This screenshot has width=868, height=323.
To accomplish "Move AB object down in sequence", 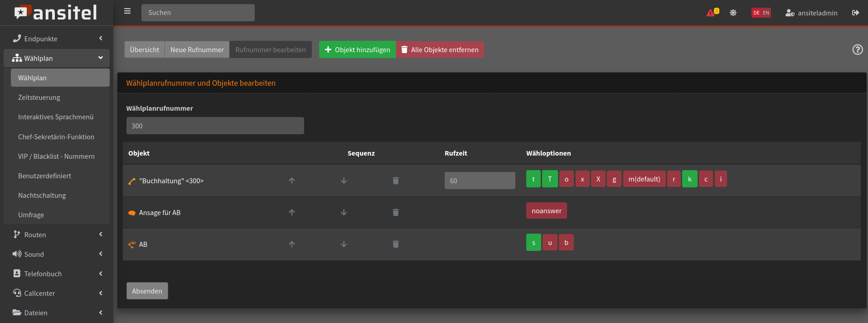I will pos(344,244).
